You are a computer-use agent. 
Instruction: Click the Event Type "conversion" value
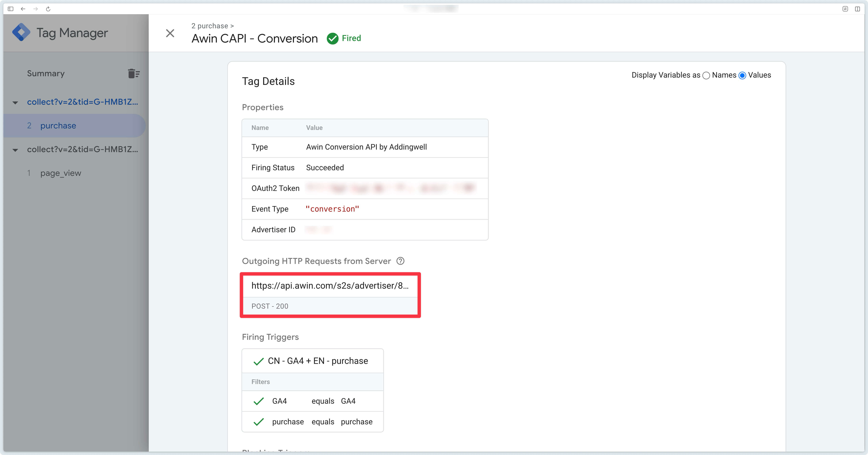tap(332, 209)
